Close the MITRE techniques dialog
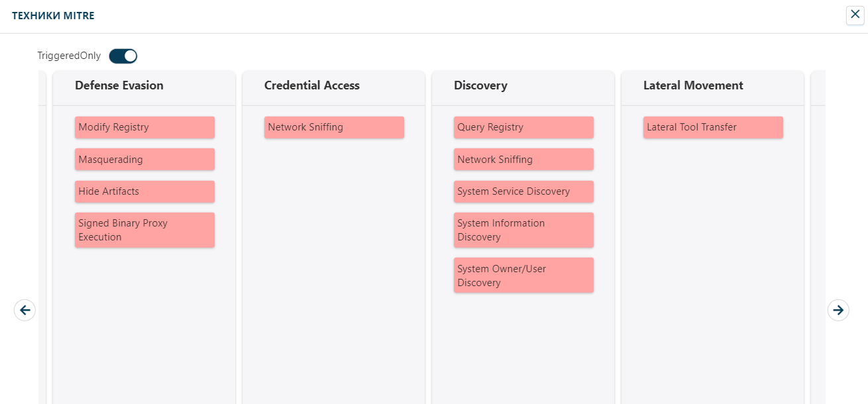Screen dimensions: 868x404 tap(855, 15)
